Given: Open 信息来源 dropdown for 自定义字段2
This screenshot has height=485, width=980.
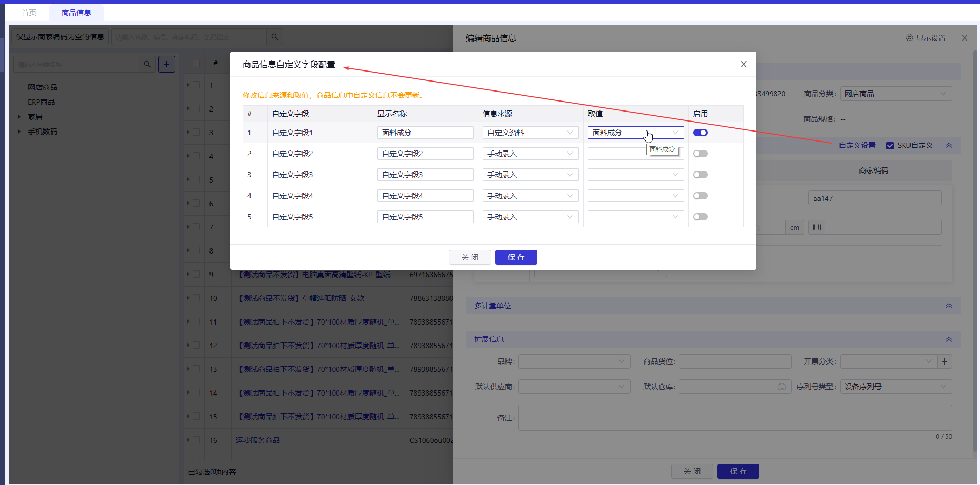Looking at the screenshot, I should coord(531,154).
